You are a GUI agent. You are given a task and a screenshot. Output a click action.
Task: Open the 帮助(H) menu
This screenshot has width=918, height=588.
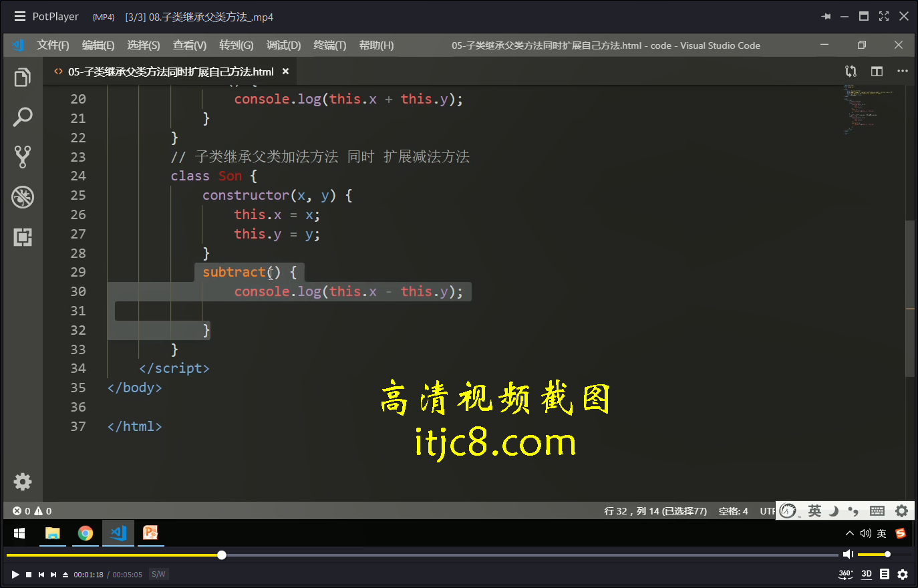[x=376, y=45]
